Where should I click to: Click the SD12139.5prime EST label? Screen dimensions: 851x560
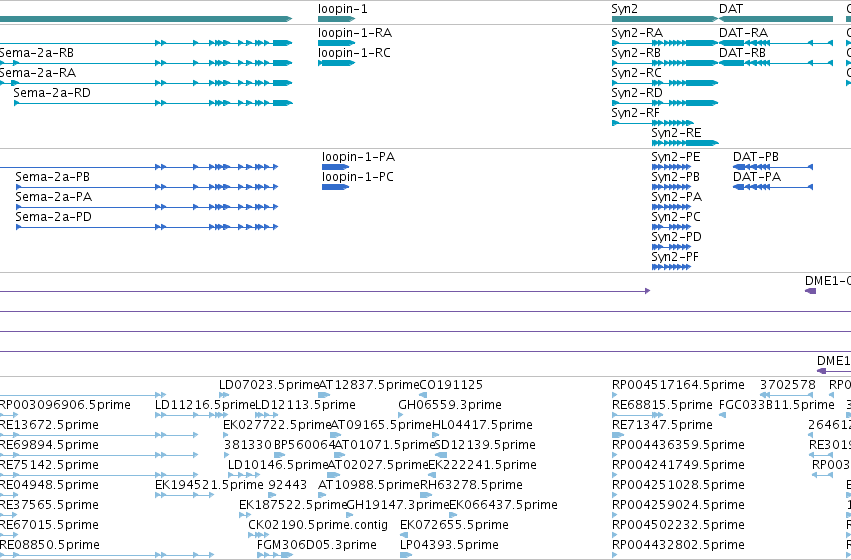pos(486,446)
